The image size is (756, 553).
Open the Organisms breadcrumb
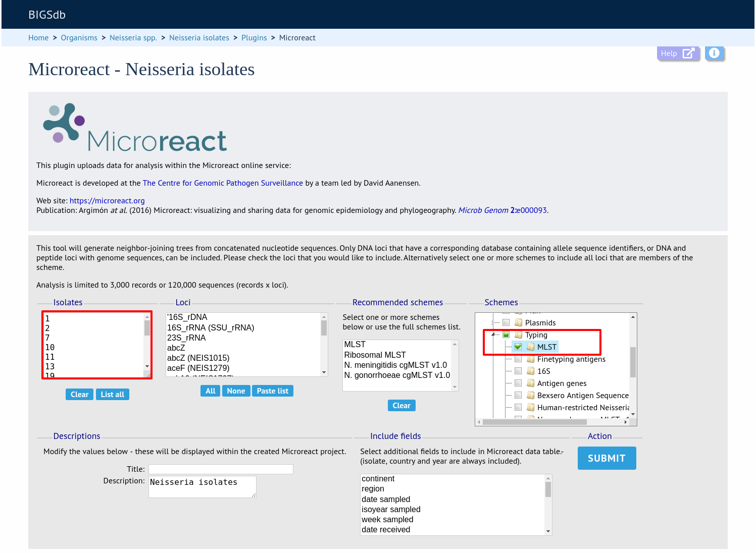tap(79, 38)
